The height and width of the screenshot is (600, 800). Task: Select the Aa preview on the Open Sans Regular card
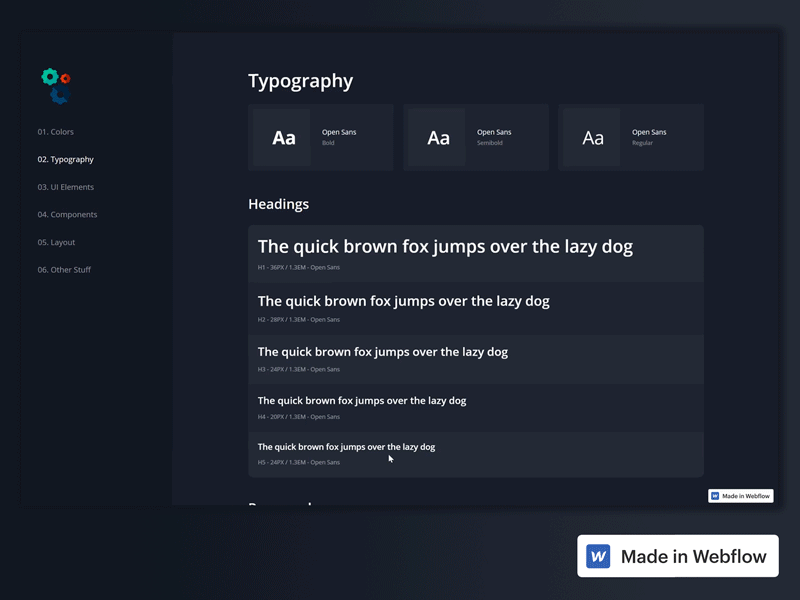tap(593, 137)
